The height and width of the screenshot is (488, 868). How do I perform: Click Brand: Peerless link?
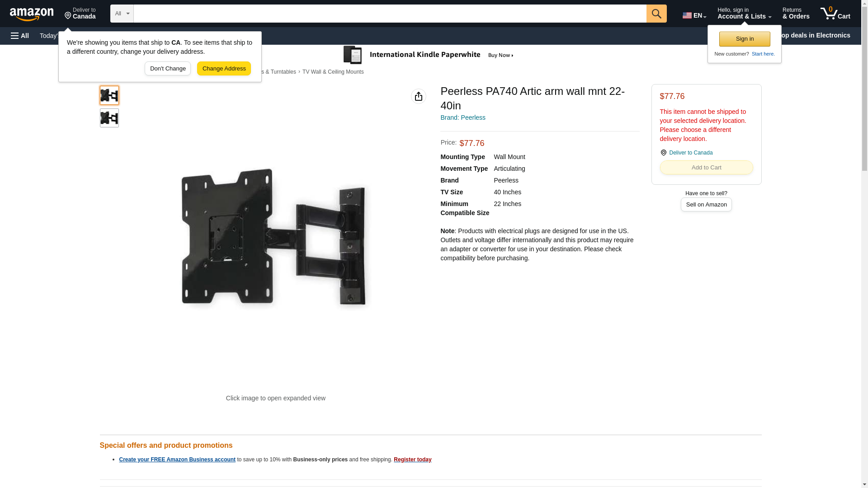(x=462, y=117)
